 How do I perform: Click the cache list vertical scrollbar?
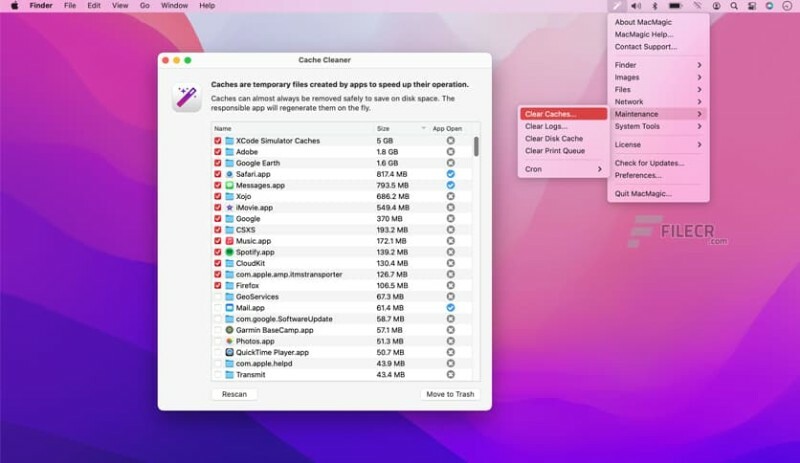(475, 146)
